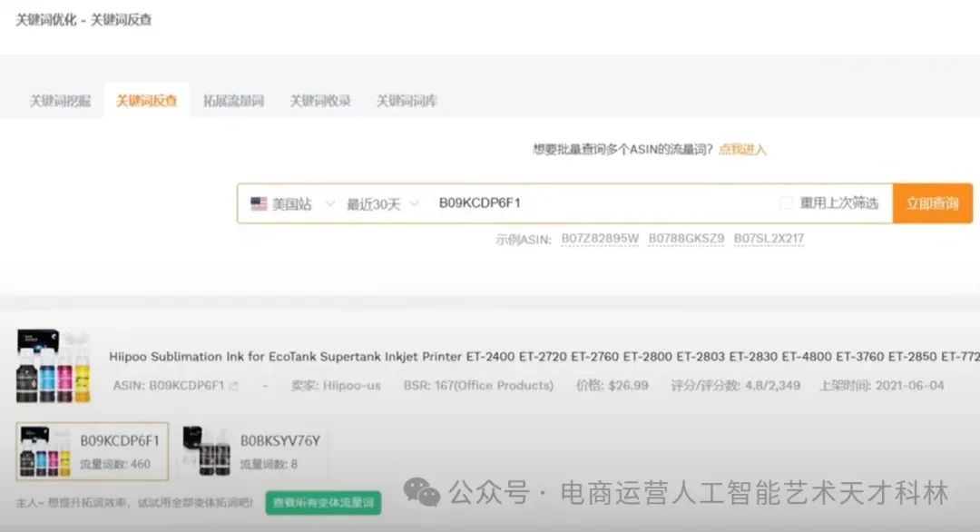Click the US flag icon in the site selector
The image size is (980, 532).
click(x=258, y=202)
